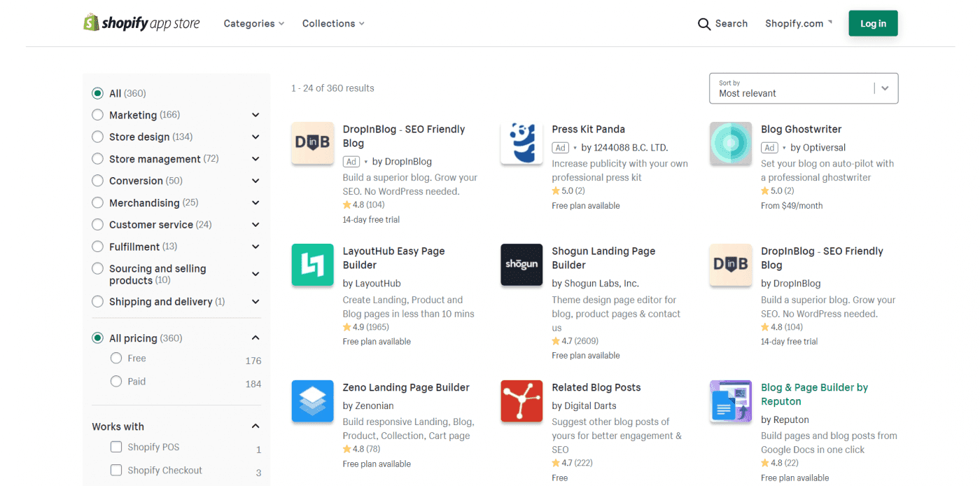Expand the Fulfillment chevron

click(x=255, y=247)
